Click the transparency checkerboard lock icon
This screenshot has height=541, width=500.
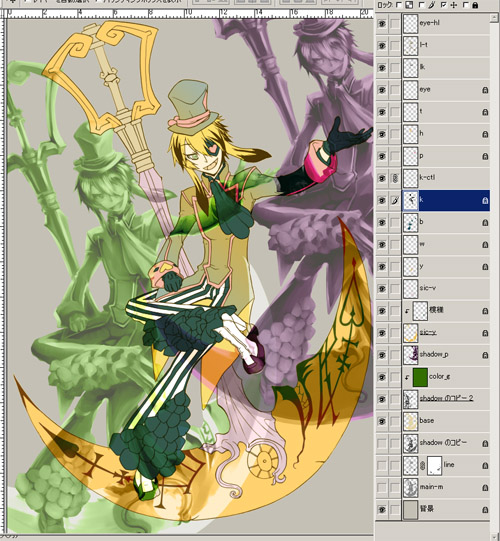coord(409,5)
